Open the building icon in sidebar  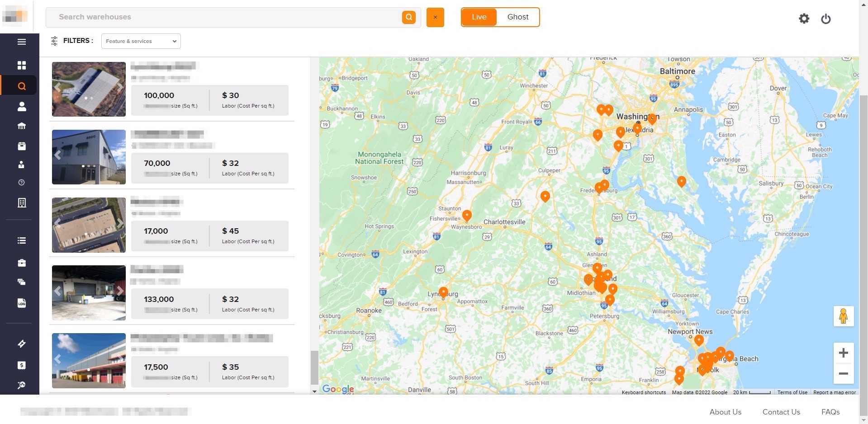point(21,203)
